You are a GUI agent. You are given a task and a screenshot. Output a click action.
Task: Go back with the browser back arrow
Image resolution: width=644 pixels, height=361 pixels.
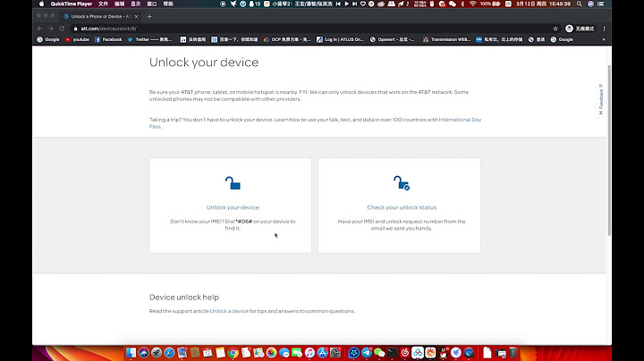[40, 29]
